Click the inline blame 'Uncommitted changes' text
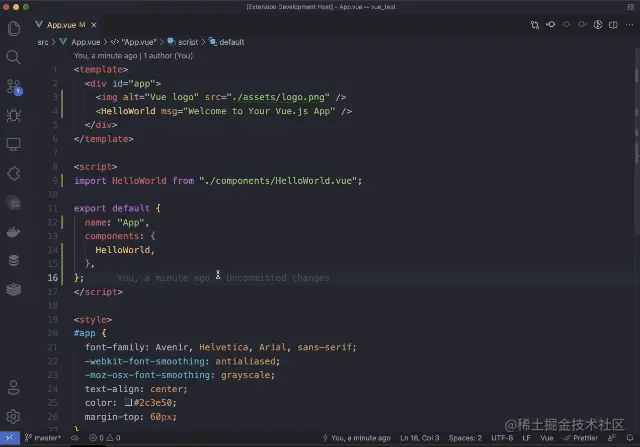Screen dimensions: 640x447 (278, 278)
